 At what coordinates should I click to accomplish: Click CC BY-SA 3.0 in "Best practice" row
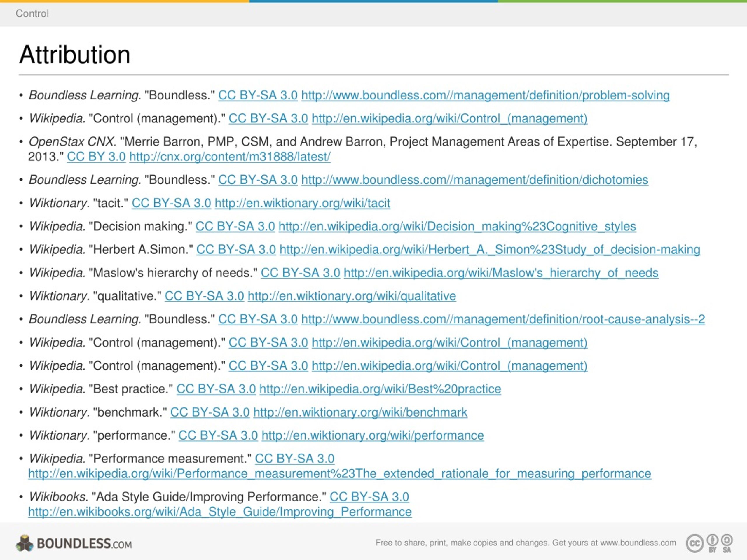[216, 389]
